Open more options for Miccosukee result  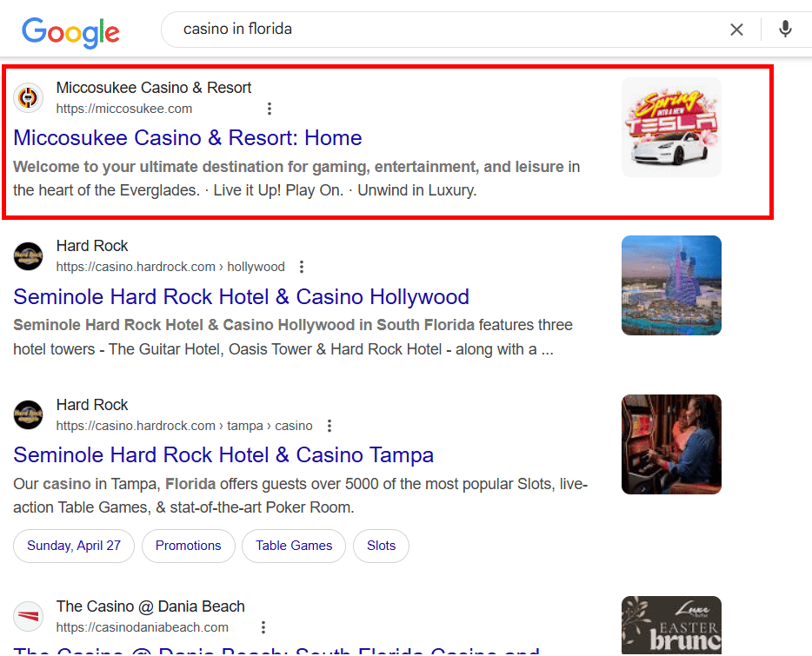coord(270,109)
